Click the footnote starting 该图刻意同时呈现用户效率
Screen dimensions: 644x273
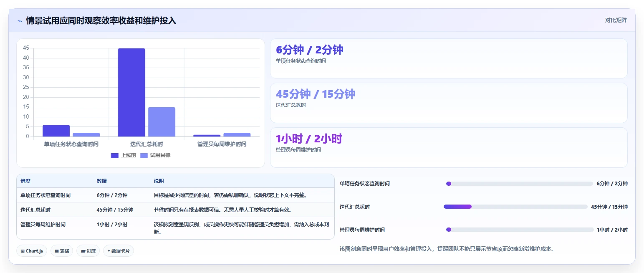(447, 249)
